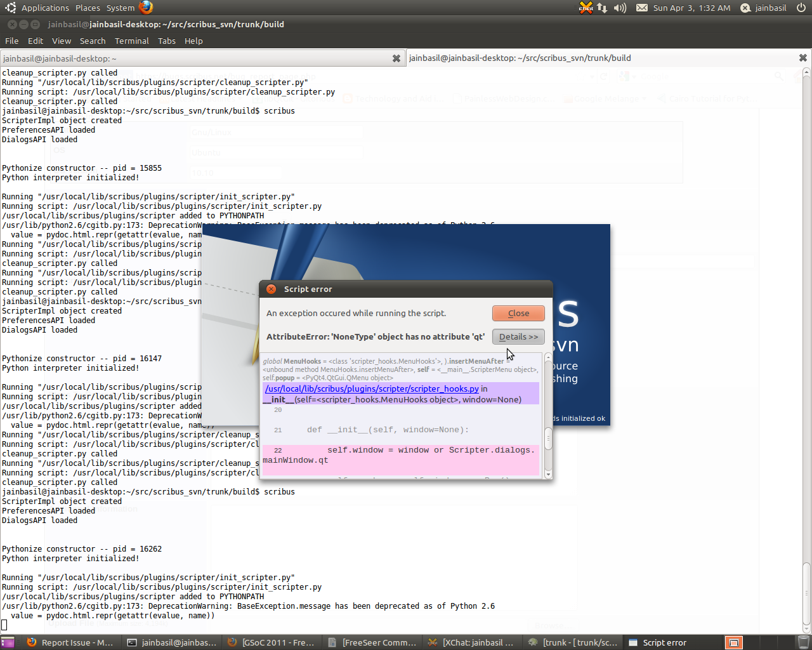Open the jainbasil user status menu
Screen dimensions: 812x650
pyautogui.click(x=764, y=8)
